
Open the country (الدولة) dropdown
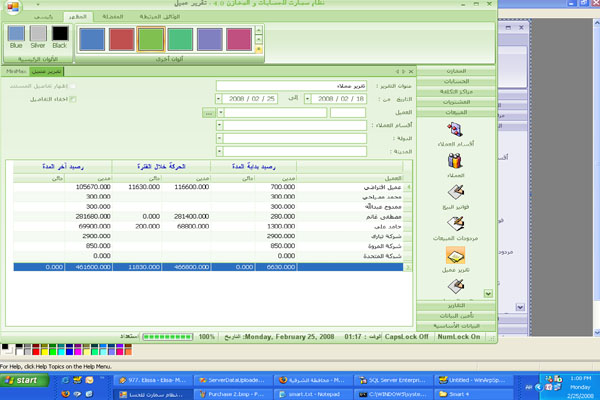click(x=219, y=138)
